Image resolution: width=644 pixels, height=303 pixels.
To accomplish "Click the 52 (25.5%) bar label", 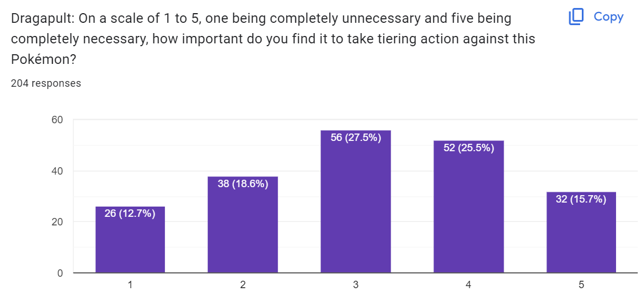I will [x=469, y=148].
